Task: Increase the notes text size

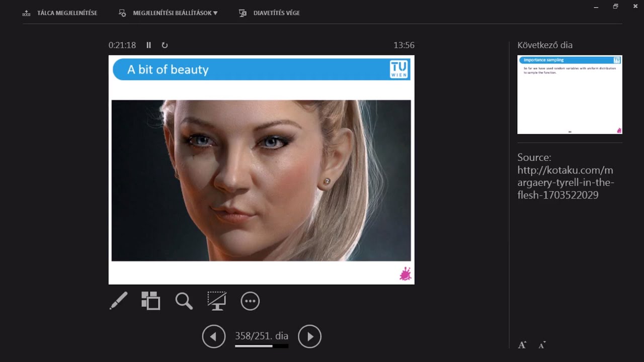Action: click(522, 345)
